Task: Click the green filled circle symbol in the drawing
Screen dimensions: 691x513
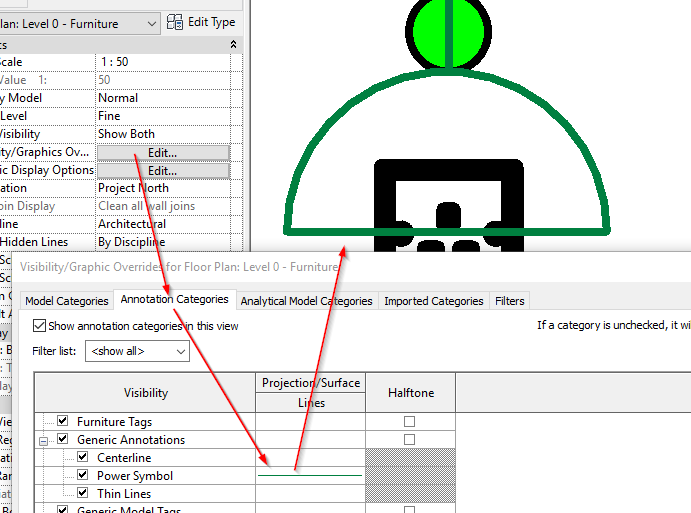Action: click(448, 32)
